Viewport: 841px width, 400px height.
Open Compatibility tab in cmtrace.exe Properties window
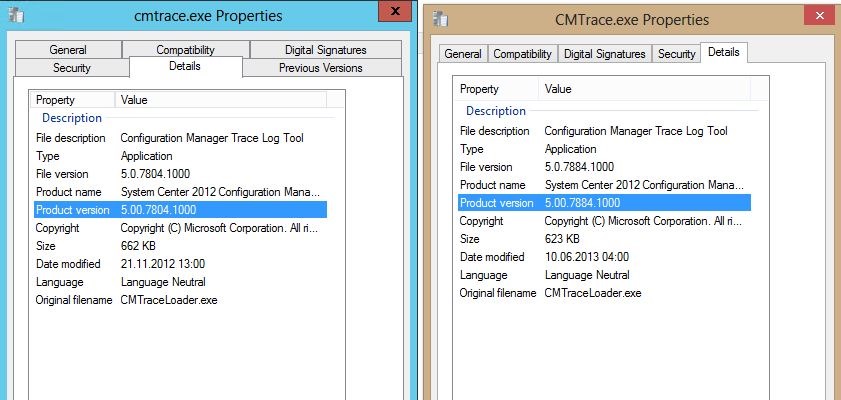[186, 49]
